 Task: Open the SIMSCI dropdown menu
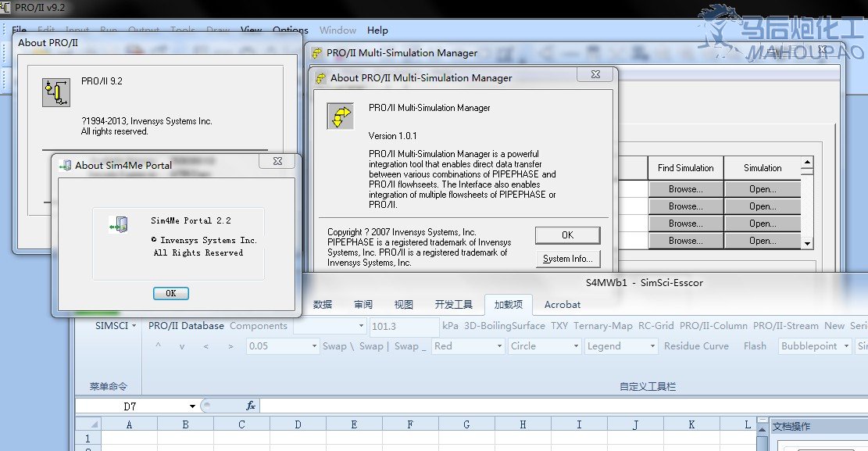click(116, 326)
